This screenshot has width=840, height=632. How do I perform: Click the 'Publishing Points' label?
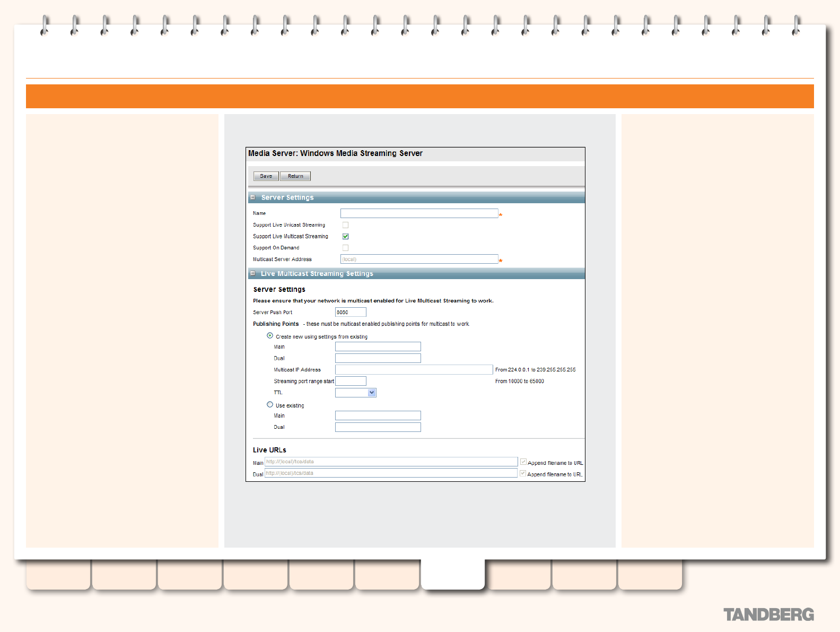click(276, 324)
